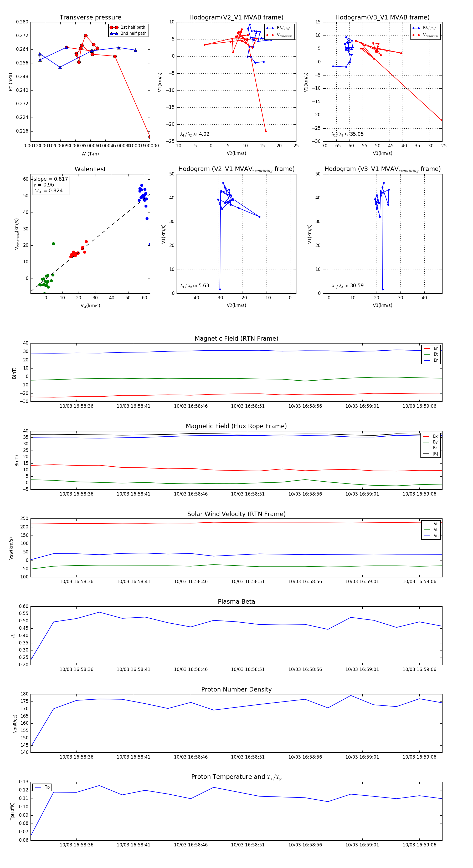
Task: Click the 'Transverse pressure' plot title
Action: pyautogui.click(x=90, y=18)
